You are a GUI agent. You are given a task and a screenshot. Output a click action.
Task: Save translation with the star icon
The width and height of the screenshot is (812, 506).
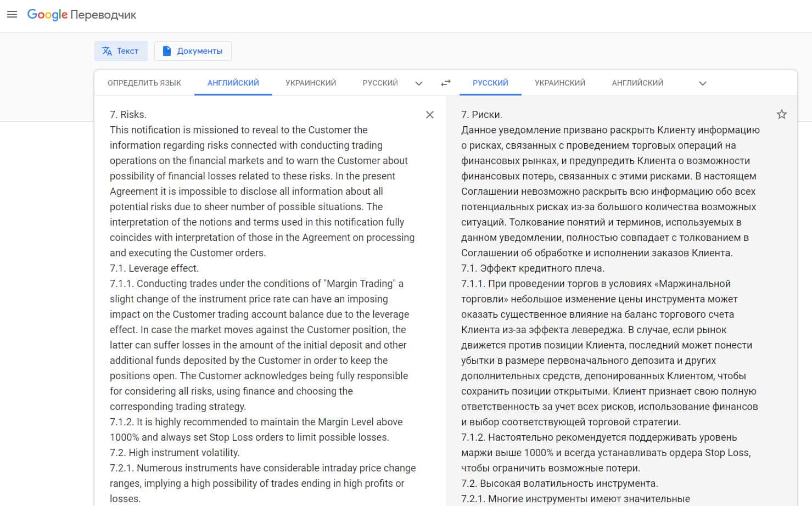[782, 114]
